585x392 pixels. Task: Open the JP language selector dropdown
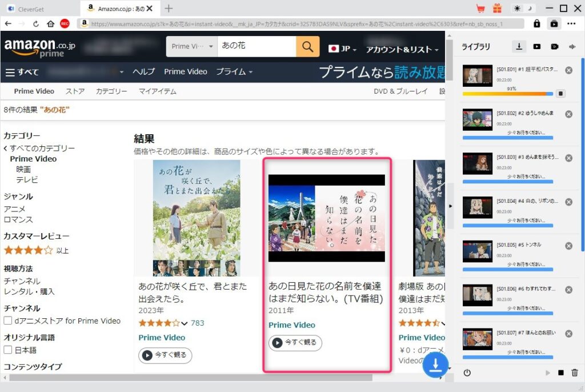pos(342,49)
